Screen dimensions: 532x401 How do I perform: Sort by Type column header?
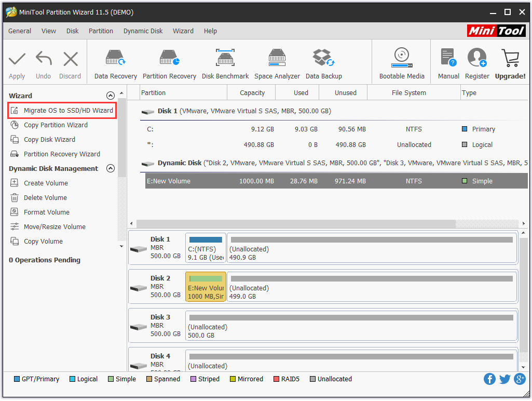point(494,93)
